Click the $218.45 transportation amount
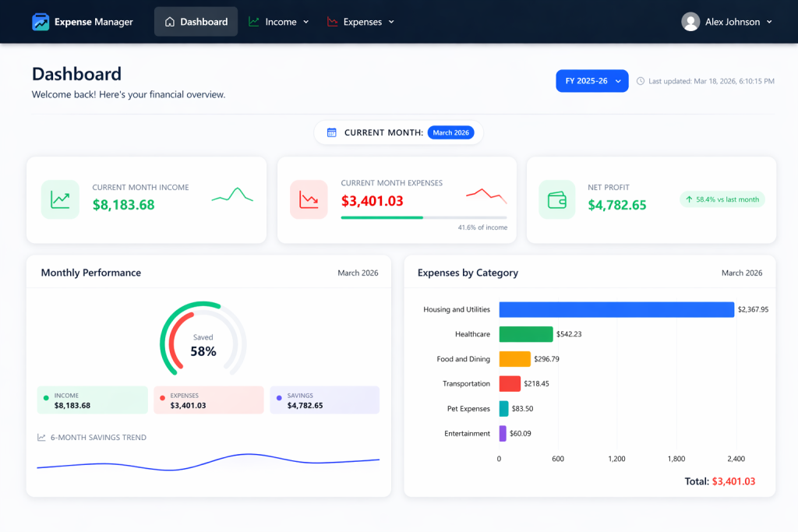The width and height of the screenshot is (798, 532). [536, 384]
